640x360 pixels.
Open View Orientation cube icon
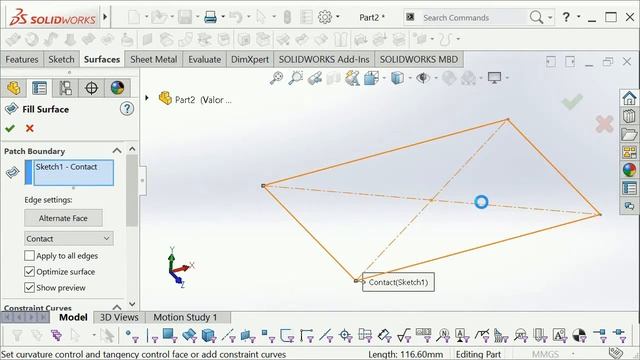(x=371, y=78)
